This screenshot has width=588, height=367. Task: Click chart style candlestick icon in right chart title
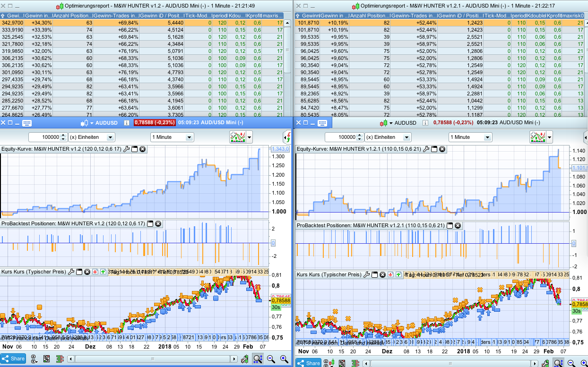click(383, 123)
